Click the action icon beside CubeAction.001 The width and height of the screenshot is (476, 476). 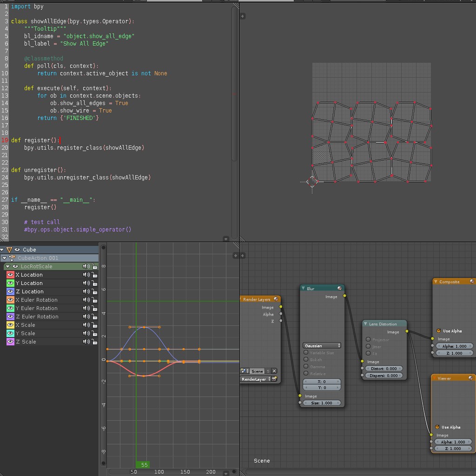pos(12,258)
